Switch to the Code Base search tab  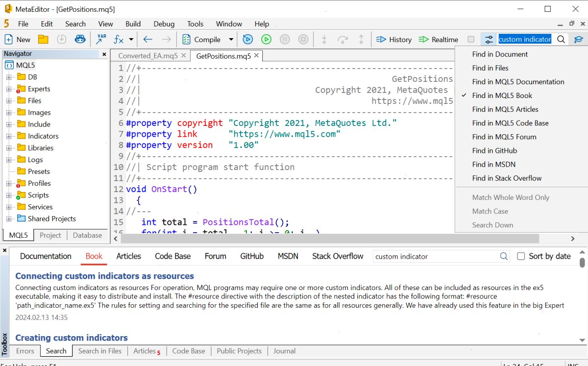172,256
